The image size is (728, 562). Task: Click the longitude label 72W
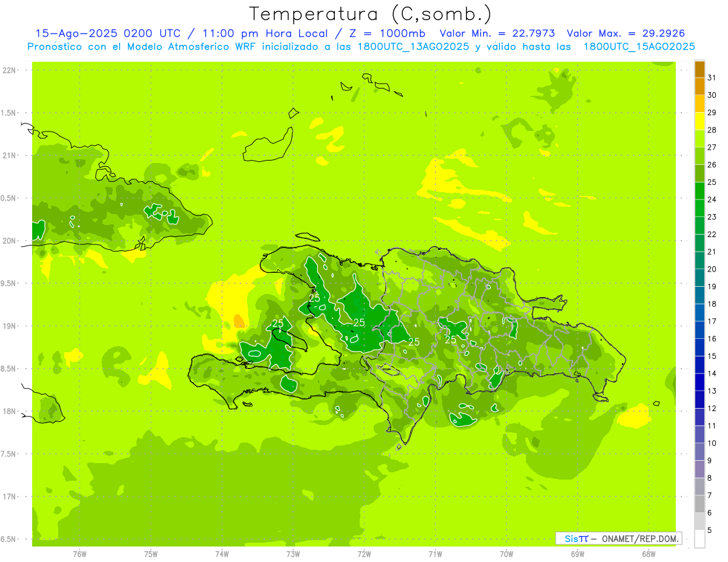pos(364,554)
